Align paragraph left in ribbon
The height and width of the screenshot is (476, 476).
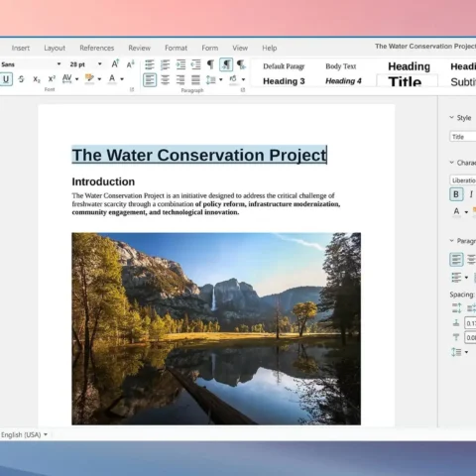pyautogui.click(x=150, y=79)
